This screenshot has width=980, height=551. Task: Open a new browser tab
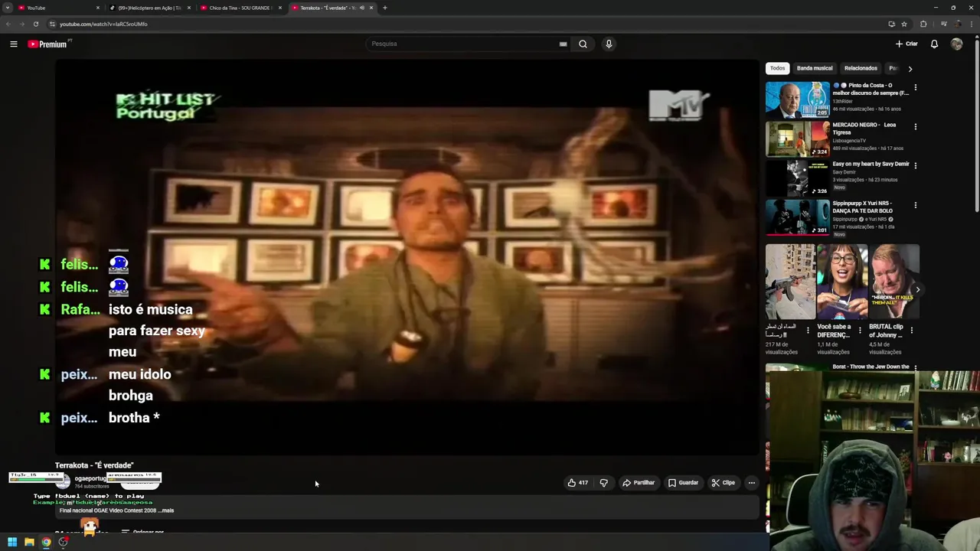pos(384,8)
